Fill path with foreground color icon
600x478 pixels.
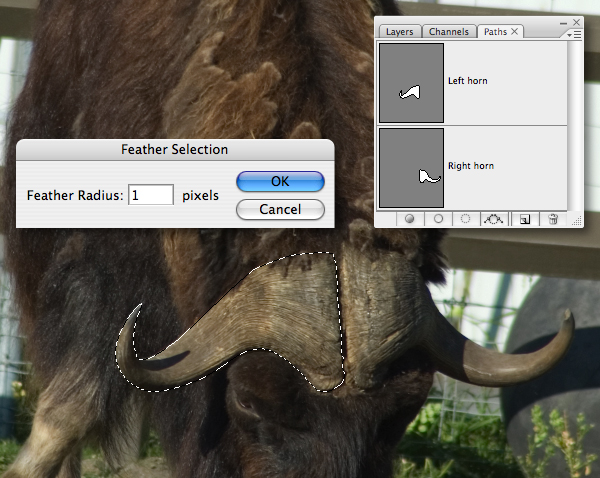pyautogui.click(x=409, y=219)
